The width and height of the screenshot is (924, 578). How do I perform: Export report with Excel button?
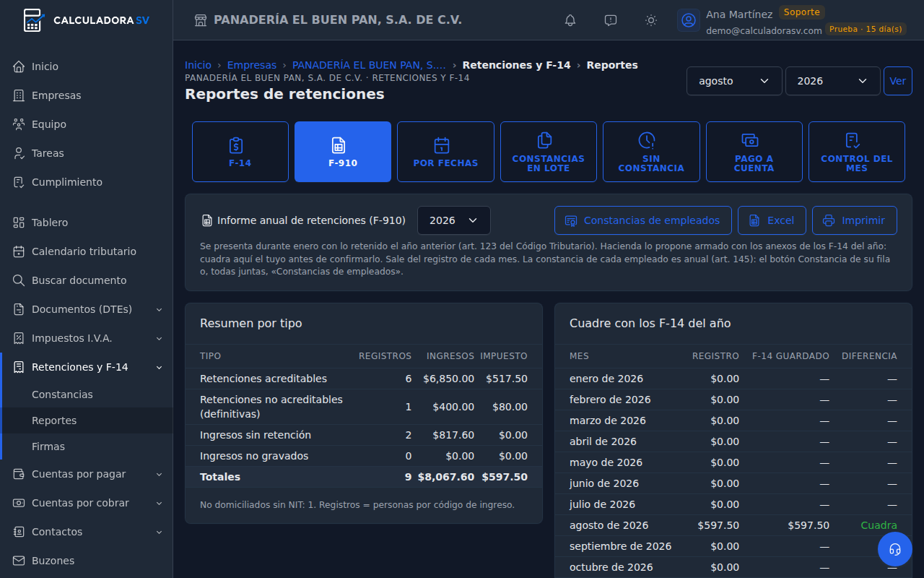(x=772, y=220)
